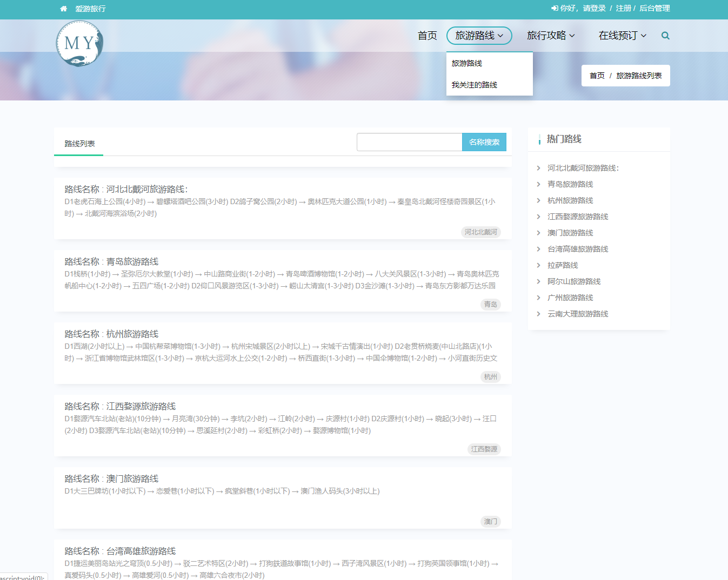Open the 首页 navigation menu item
Screen dimensions: 728x580
point(427,36)
